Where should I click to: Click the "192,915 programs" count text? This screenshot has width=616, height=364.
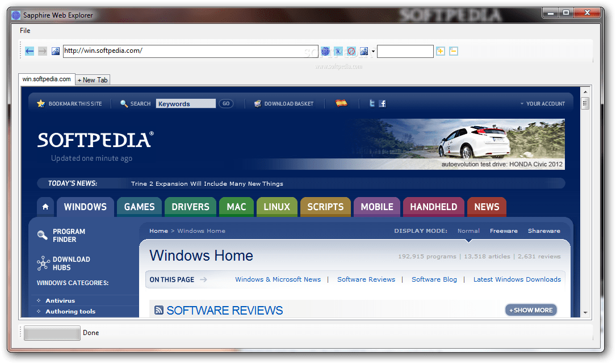coord(427,256)
